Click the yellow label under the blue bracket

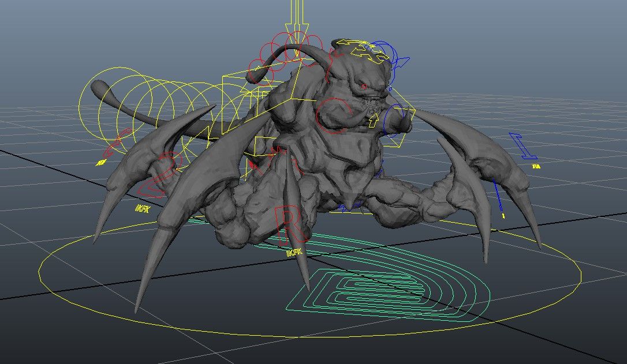(536, 167)
